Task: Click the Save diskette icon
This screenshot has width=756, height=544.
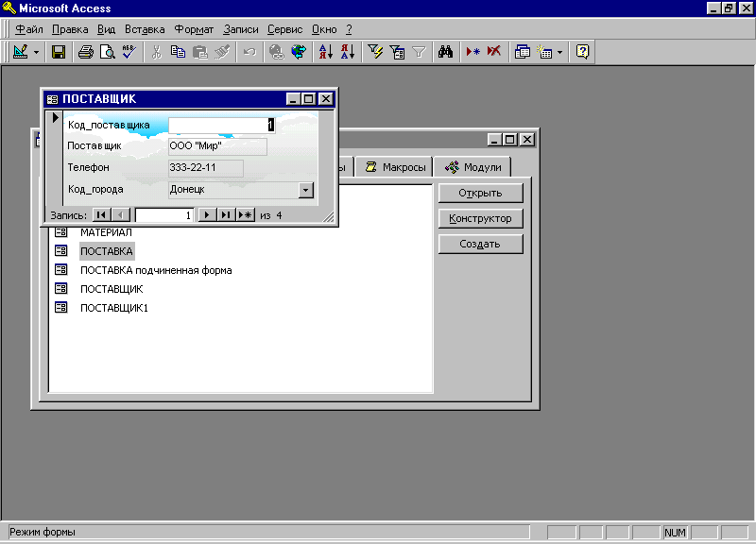Action: click(x=59, y=52)
